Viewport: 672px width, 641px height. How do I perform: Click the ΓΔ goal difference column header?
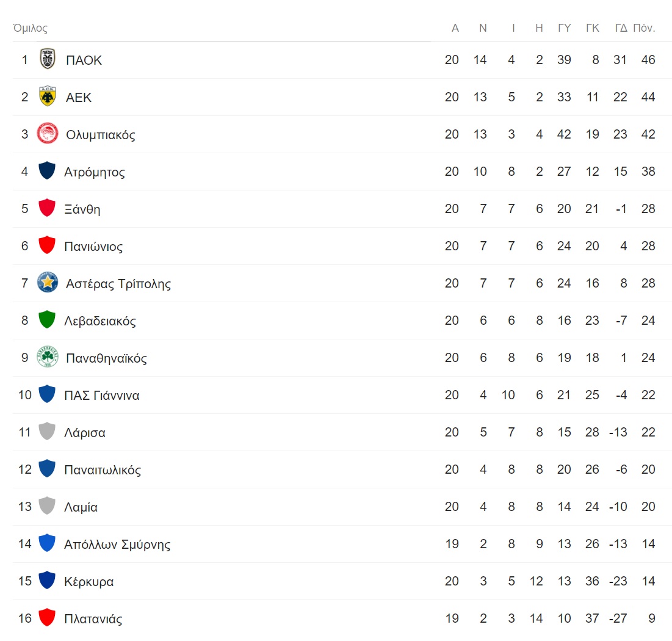tap(621, 28)
